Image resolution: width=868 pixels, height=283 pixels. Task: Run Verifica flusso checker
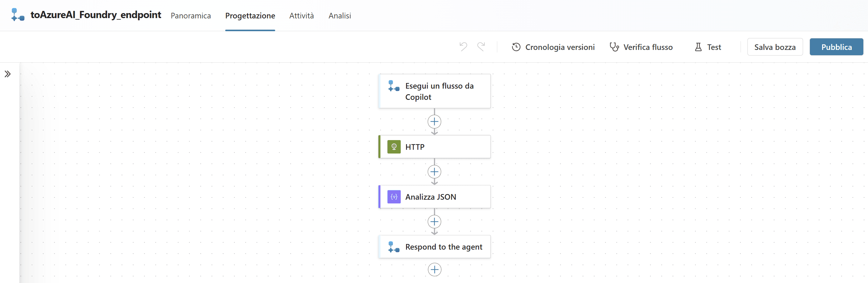pos(641,47)
